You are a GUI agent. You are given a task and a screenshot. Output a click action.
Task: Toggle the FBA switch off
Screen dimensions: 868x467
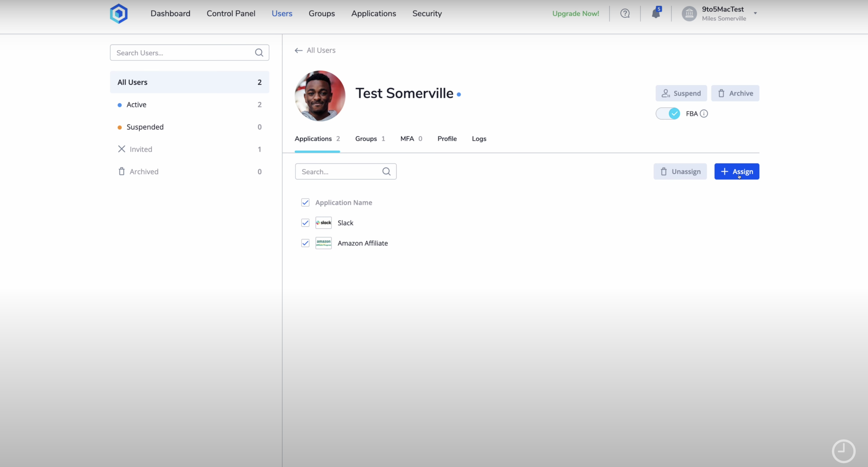click(x=668, y=113)
